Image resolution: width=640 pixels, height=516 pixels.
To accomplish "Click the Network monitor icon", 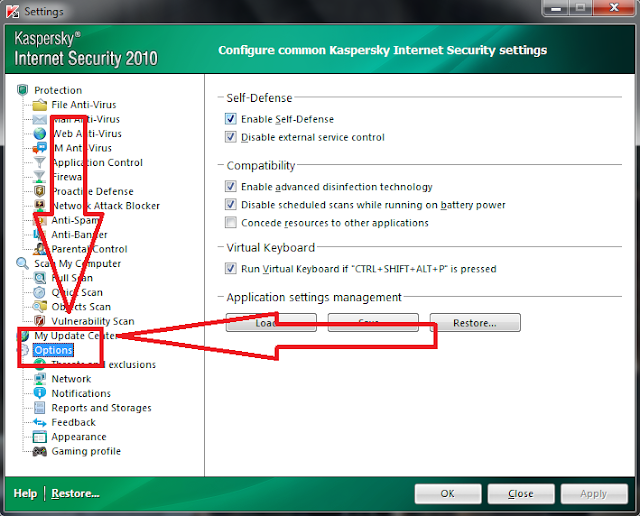I will coord(40,379).
